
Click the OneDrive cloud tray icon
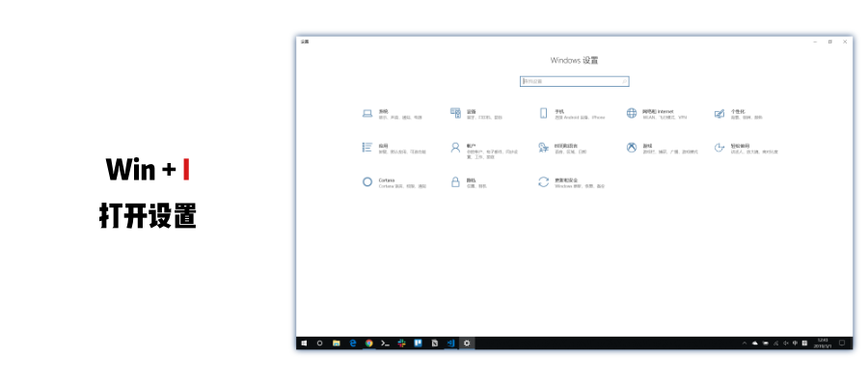click(x=755, y=344)
